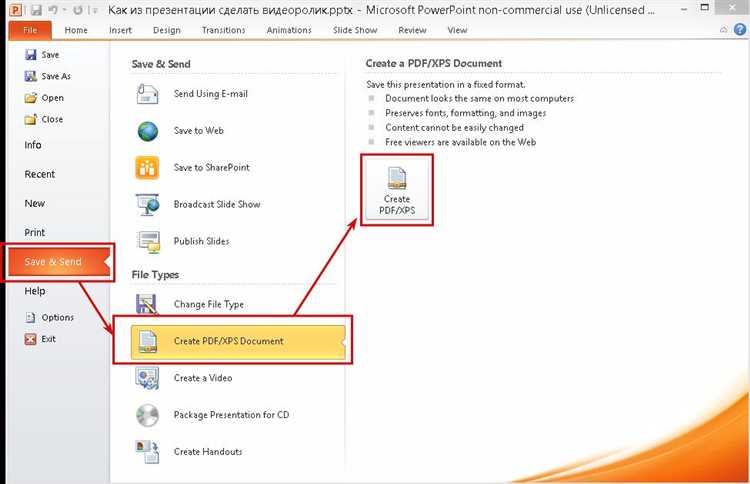
Task: Open Create Handouts option
Action: [x=207, y=451]
